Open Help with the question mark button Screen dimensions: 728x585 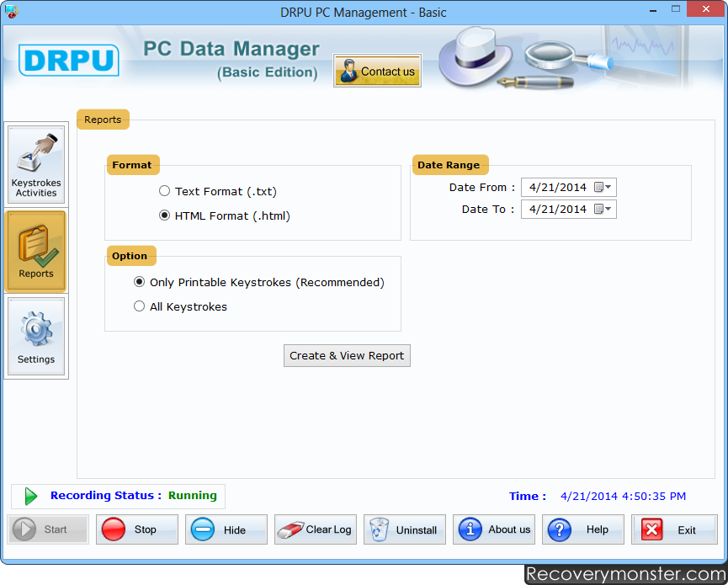tap(583, 529)
